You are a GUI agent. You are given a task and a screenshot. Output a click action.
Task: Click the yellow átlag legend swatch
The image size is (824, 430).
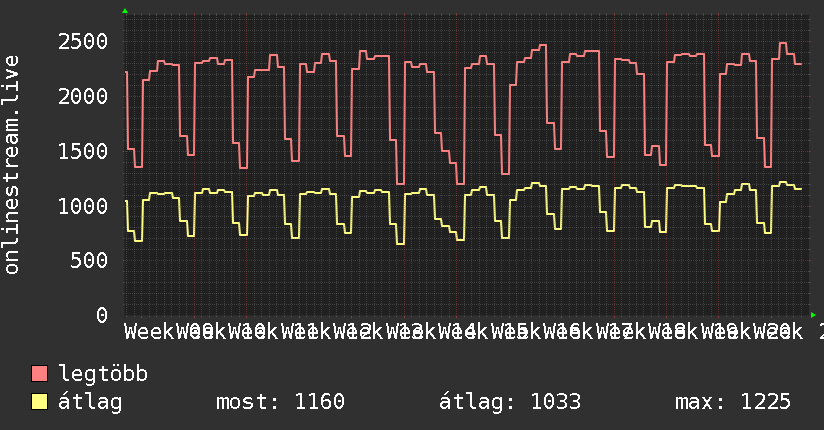39,402
